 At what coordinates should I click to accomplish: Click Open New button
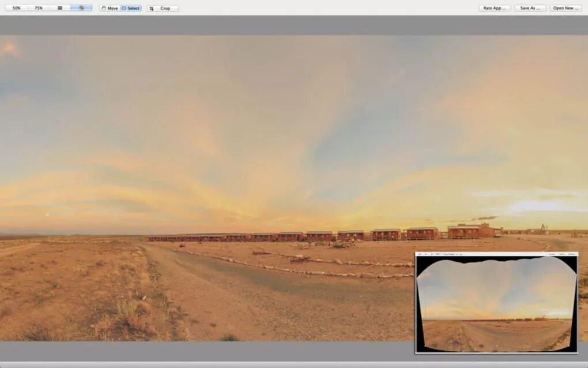click(566, 8)
